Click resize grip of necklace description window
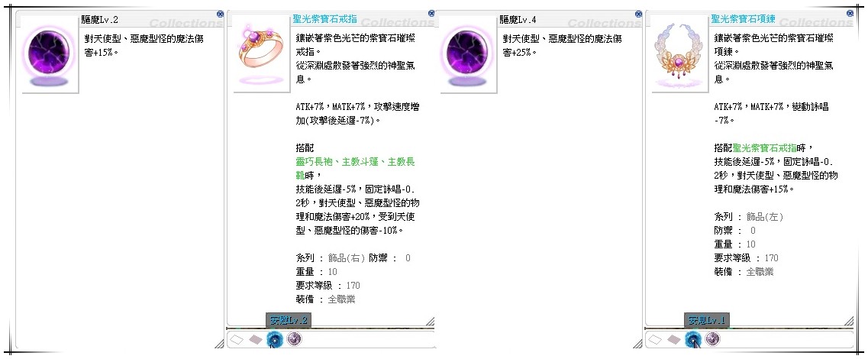Viewport: 868px width, 359px height. pos(848,321)
